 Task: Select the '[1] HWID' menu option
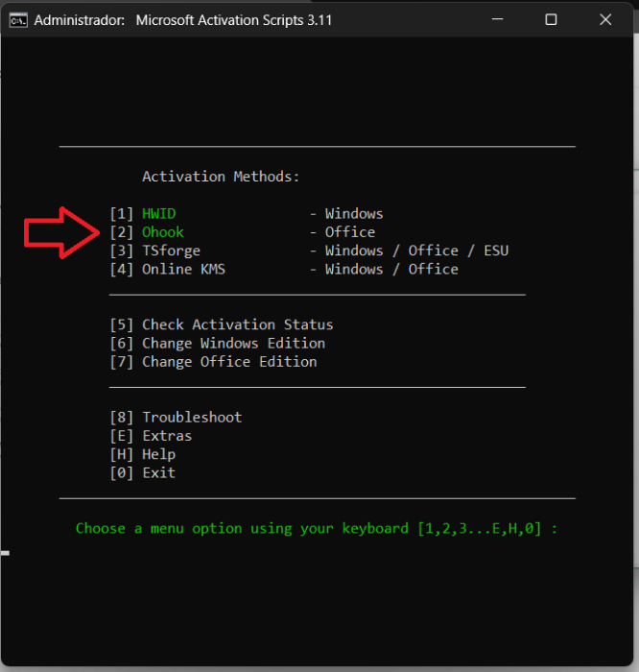pos(143,213)
